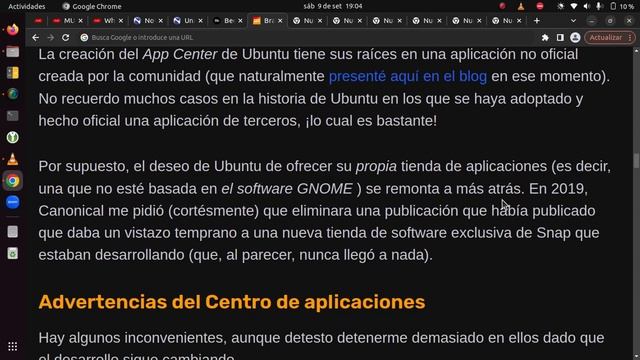Click the Chrome icon in dock
640x360 pixels.
(x=13, y=181)
